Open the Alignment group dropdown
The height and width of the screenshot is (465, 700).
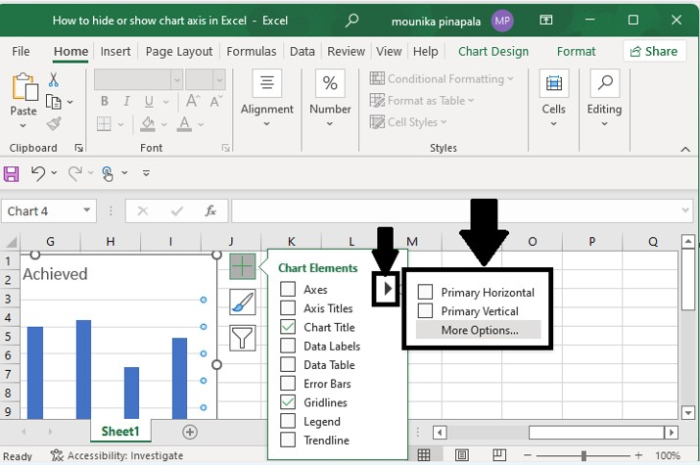click(267, 124)
